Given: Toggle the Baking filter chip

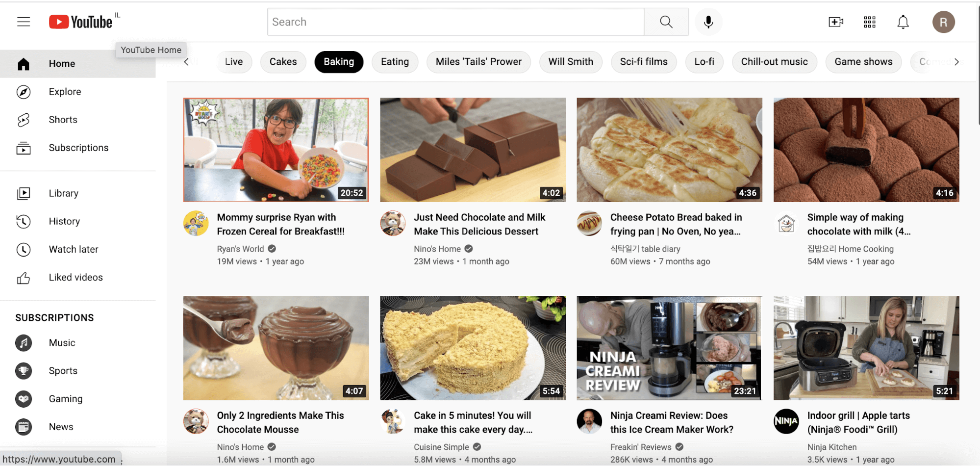Looking at the screenshot, I should click(338, 62).
